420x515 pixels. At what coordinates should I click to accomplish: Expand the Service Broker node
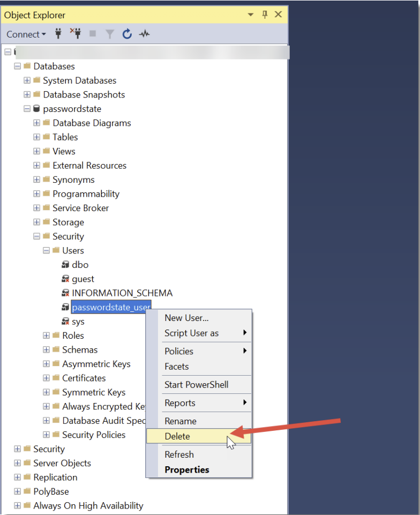[x=36, y=208]
